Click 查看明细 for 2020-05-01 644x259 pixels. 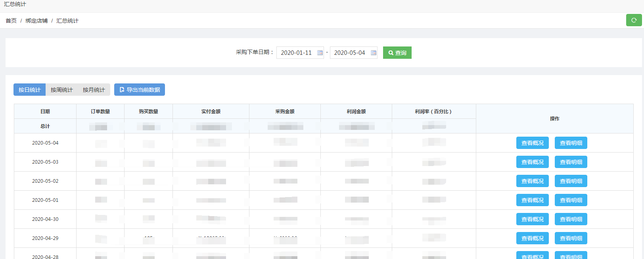click(x=571, y=200)
